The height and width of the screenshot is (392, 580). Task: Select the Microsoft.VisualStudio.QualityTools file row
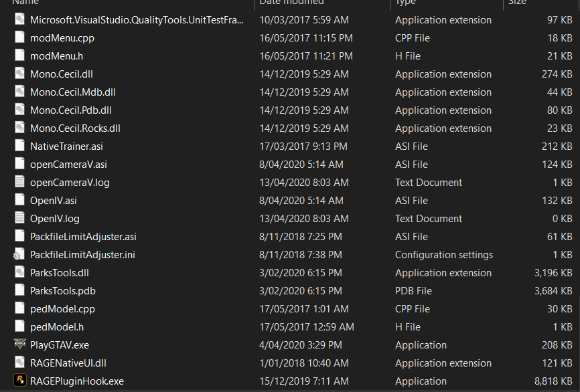click(x=137, y=20)
